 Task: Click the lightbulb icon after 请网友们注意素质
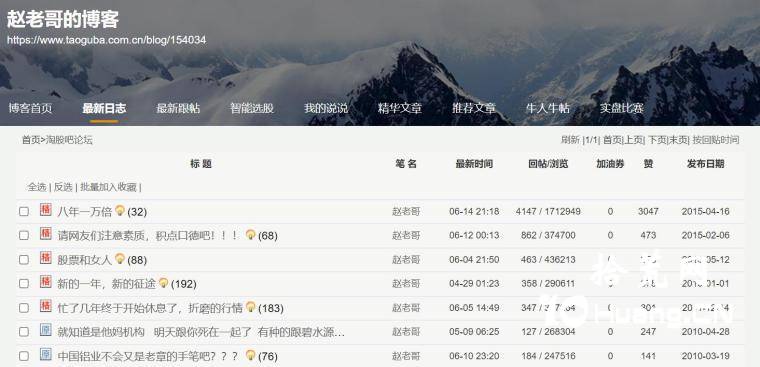pos(250,235)
